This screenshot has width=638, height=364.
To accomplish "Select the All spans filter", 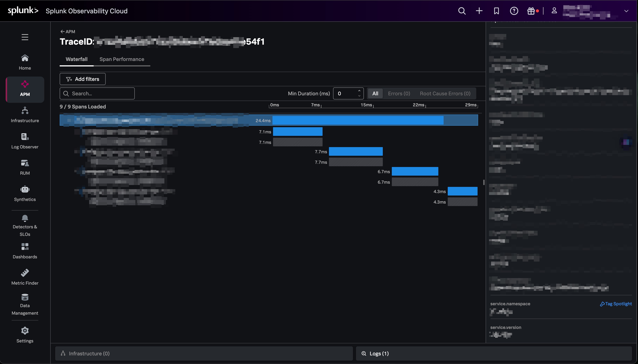I will [x=375, y=93].
